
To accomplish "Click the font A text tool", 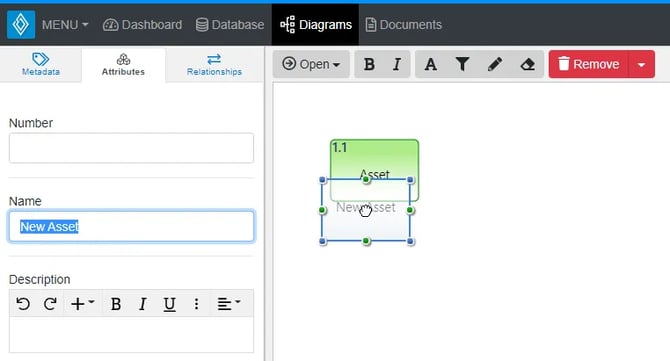I will [431, 64].
